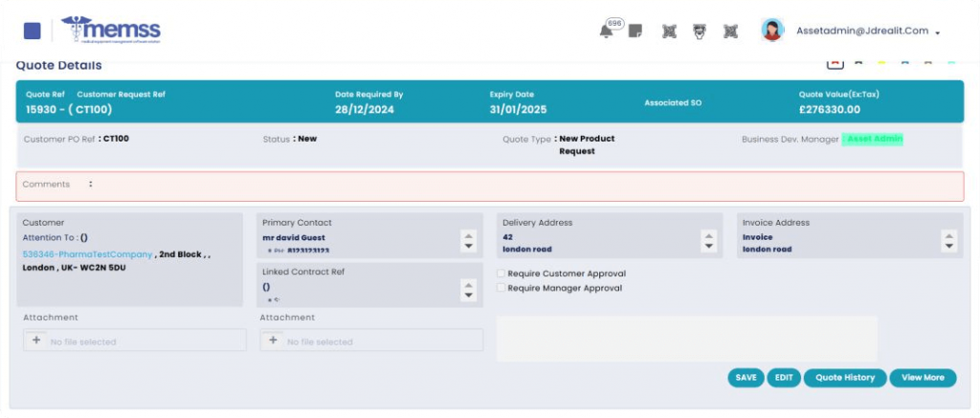980x418 pixels.
Task: Open Quote History
Action: click(845, 378)
